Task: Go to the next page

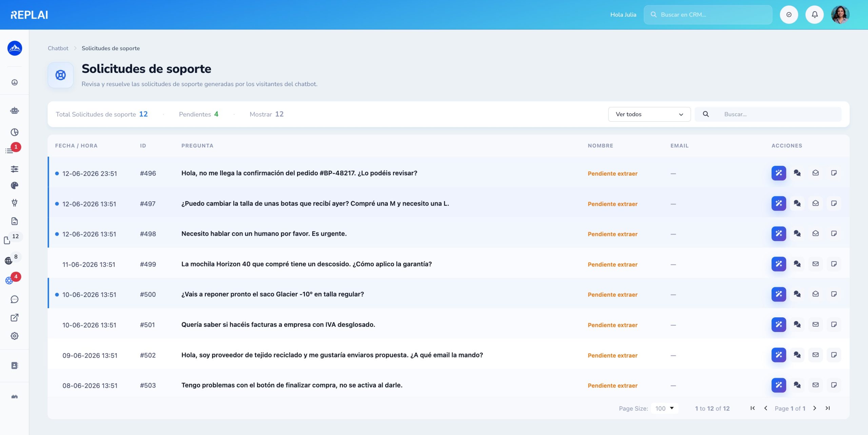Action: point(814,408)
